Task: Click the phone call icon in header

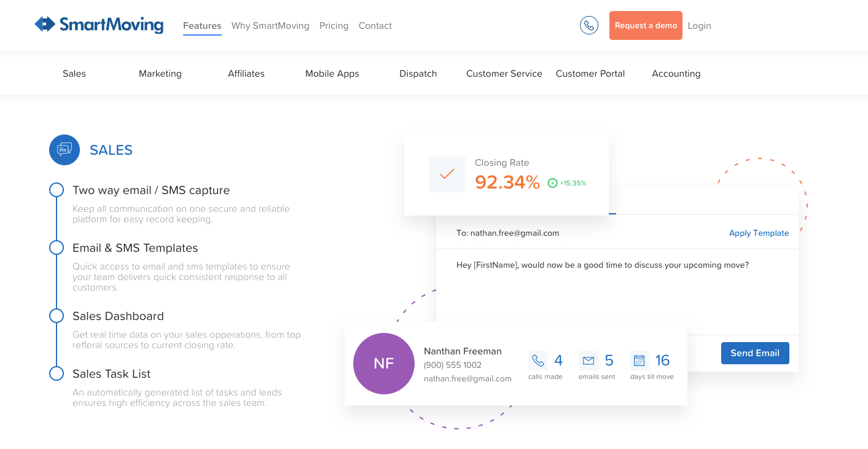Action: coord(588,25)
